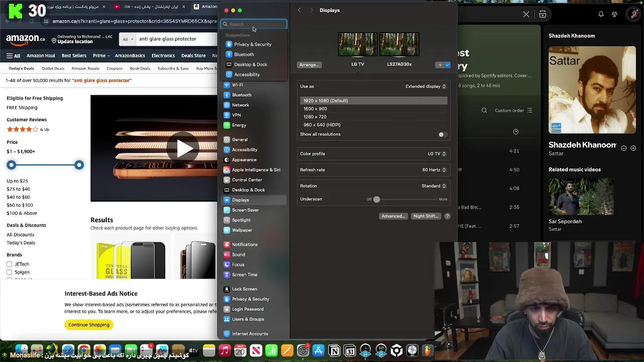This screenshot has width=644, height=362.
Task: Open Control Center settings
Action: tap(254, 179)
